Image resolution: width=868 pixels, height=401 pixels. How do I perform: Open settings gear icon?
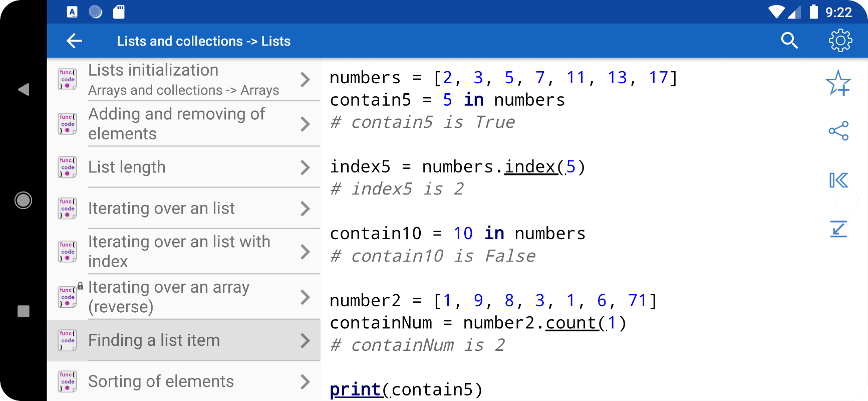coord(840,41)
